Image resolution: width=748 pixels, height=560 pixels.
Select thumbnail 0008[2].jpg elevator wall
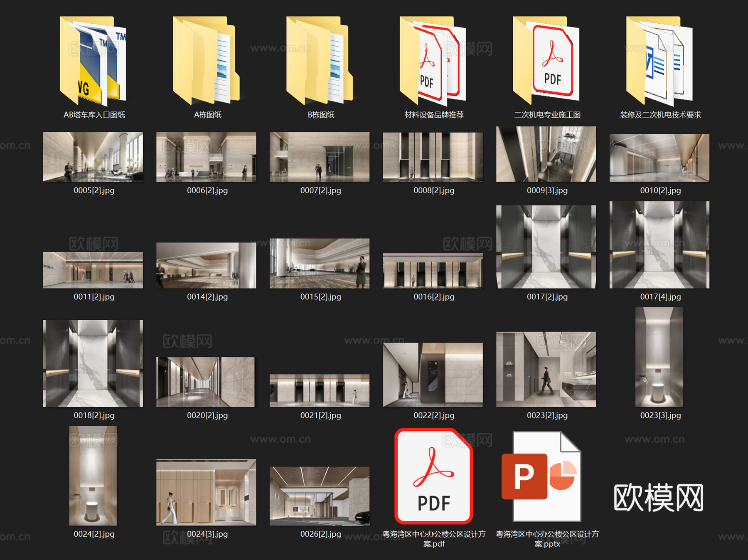pyautogui.click(x=433, y=157)
